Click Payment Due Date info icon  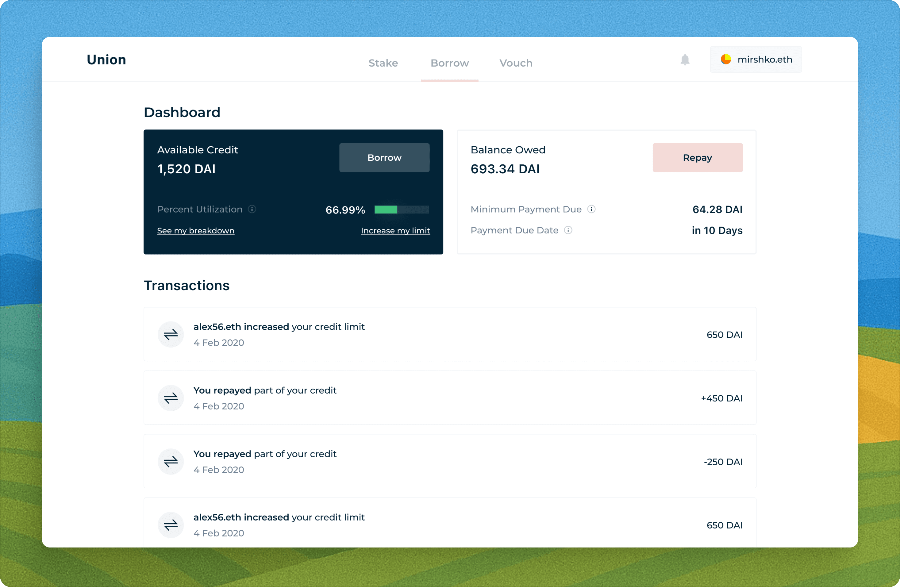tap(568, 230)
